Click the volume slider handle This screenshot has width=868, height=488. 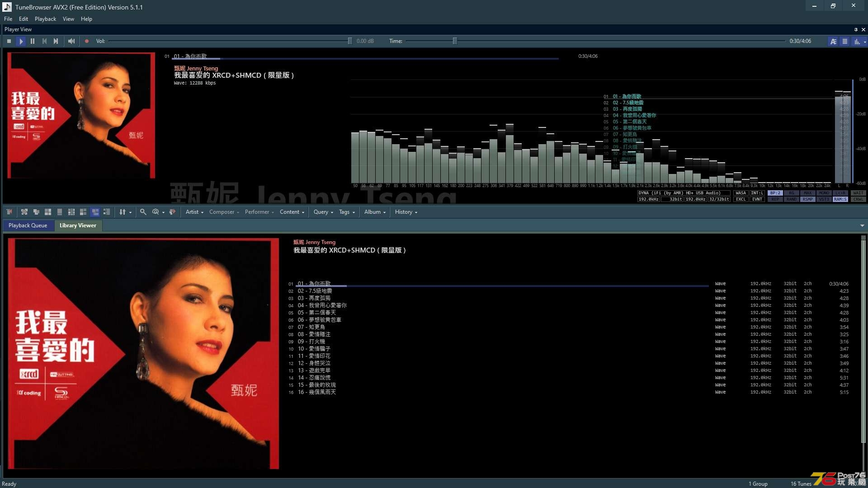point(350,41)
